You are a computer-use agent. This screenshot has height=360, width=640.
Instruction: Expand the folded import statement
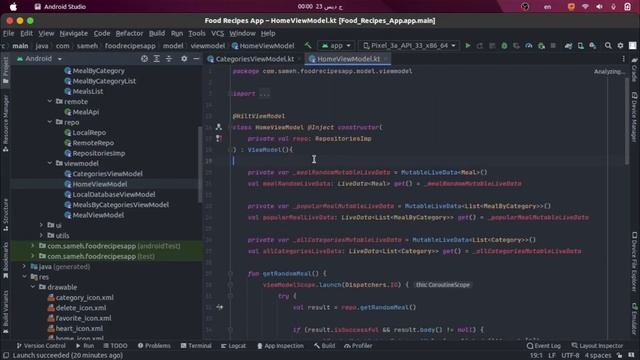pos(264,93)
